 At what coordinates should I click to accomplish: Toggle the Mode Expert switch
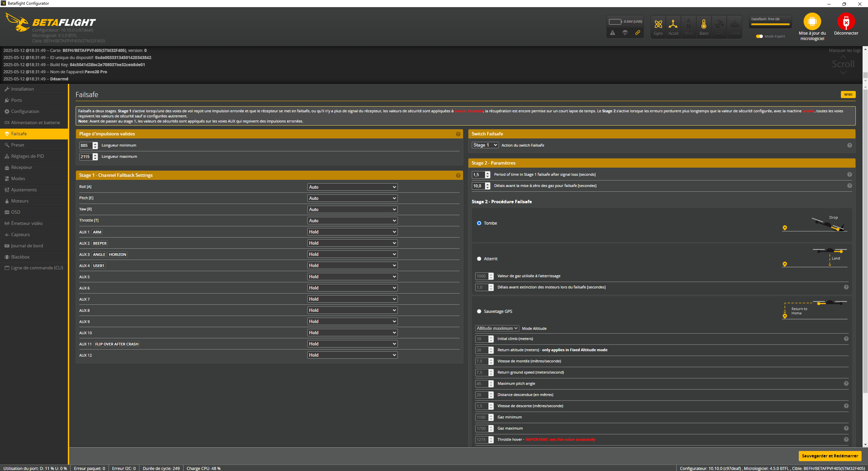[x=759, y=36]
